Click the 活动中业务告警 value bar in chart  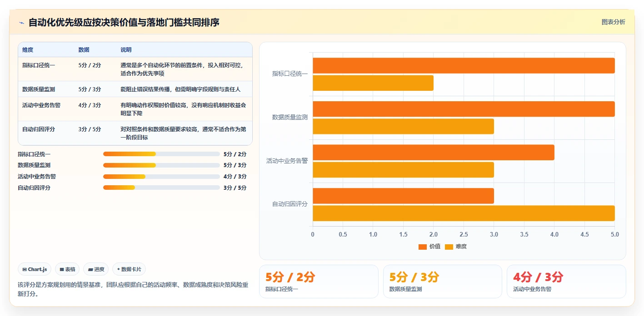tap(434, 153)
